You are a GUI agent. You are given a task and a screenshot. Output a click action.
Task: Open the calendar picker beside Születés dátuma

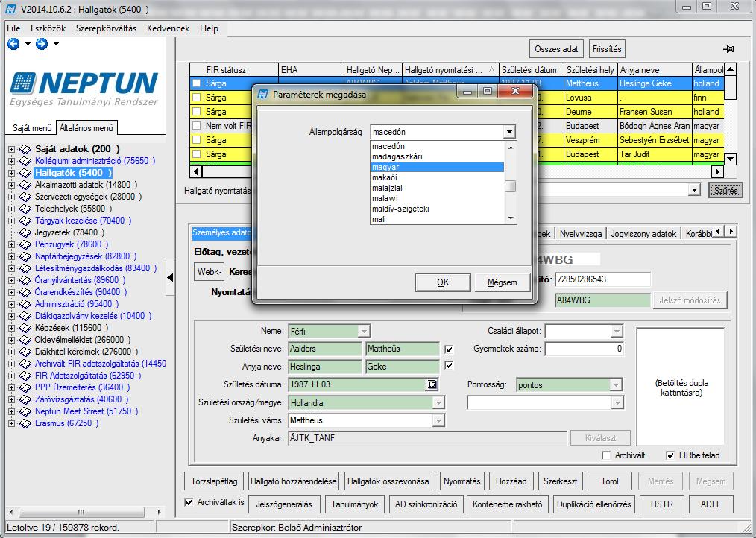432,384
